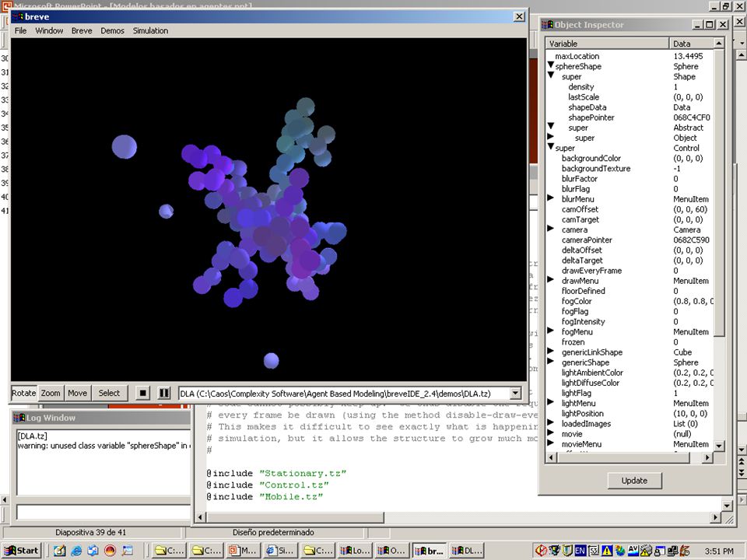Viewport: 747px width, 560px height.
Task: Open the Demos menu
Action: pos(112,30)
